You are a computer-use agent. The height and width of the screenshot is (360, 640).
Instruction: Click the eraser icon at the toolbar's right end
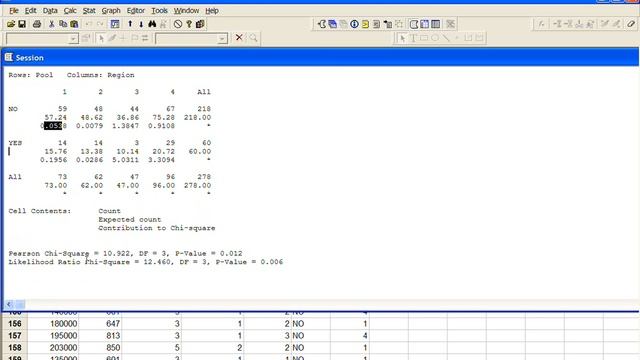[x=631, y=24]
